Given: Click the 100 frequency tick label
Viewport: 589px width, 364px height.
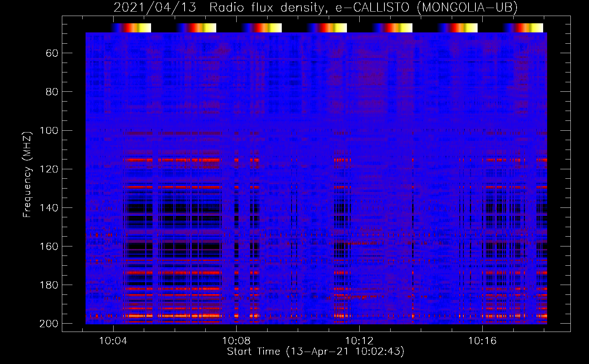Looking at the screenshot, I should tap(49, 130).
